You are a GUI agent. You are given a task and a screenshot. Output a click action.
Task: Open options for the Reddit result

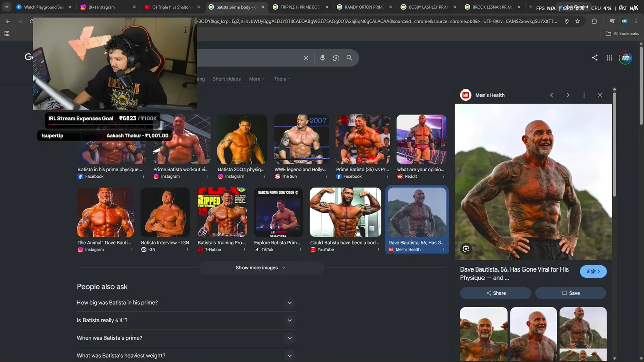coord(443,177)
